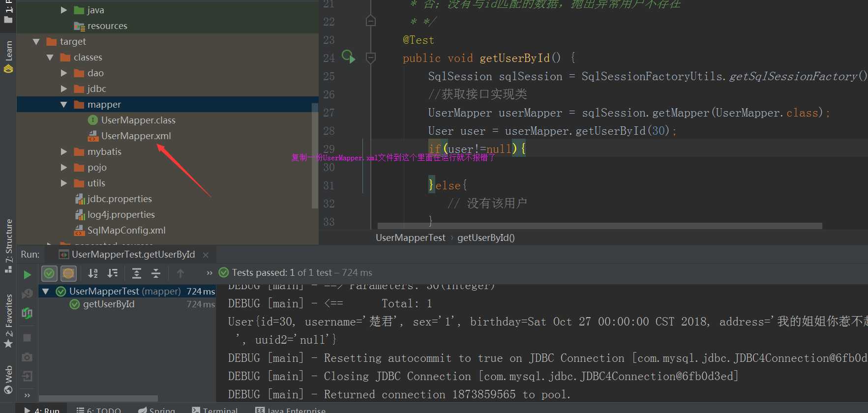Open the Web tool window tab
868x413 pixels.
[8, 379]
